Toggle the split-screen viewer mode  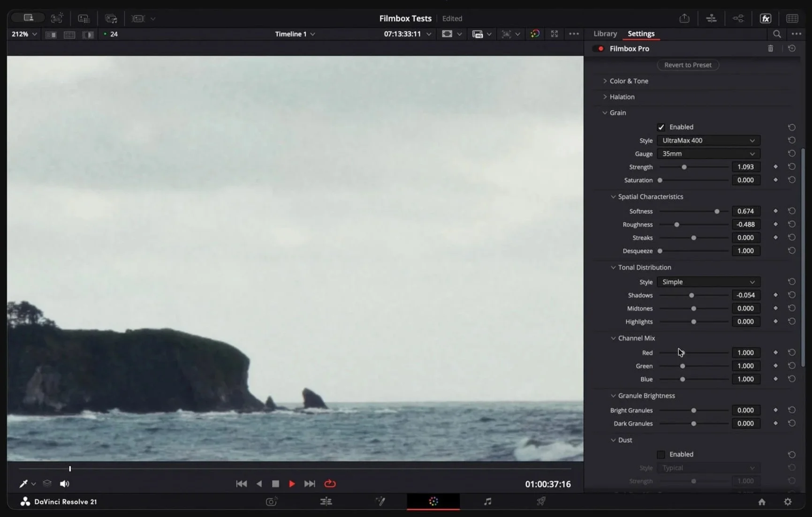click(x=69, y=34)
